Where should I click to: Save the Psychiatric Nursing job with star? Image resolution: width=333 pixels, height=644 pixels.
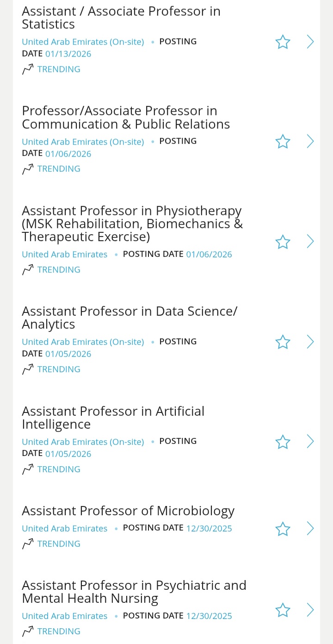(x=283, y=610)
